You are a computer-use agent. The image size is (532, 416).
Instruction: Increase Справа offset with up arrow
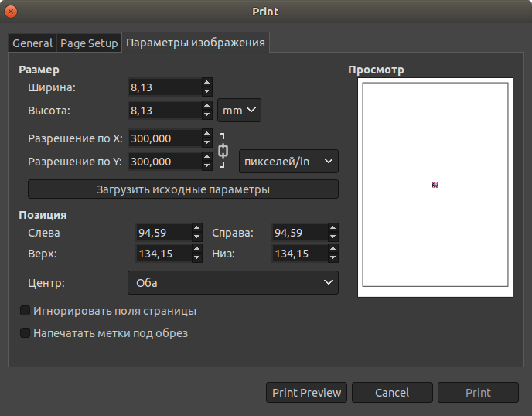333,227
